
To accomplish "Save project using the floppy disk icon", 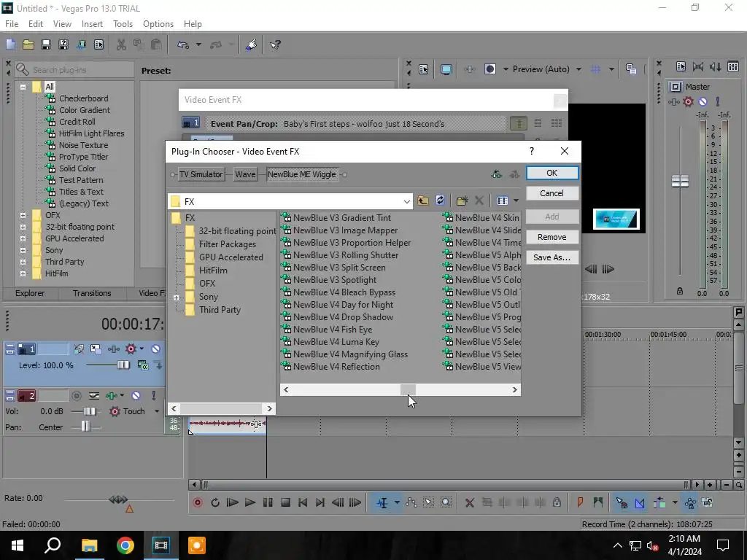I will pos(46,44).
